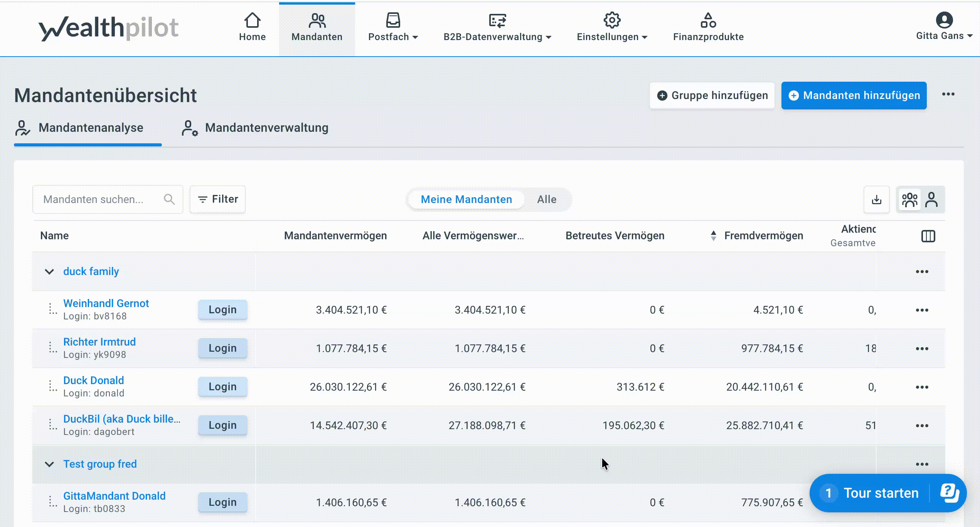Click the download export icon
This screenshot has width=980, height=527.
click(876, 200)
